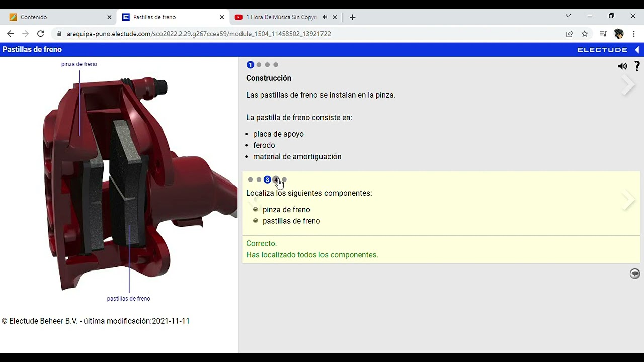
Task: Click 'placa de apoyo' bullet text
Action: [278, 134]
